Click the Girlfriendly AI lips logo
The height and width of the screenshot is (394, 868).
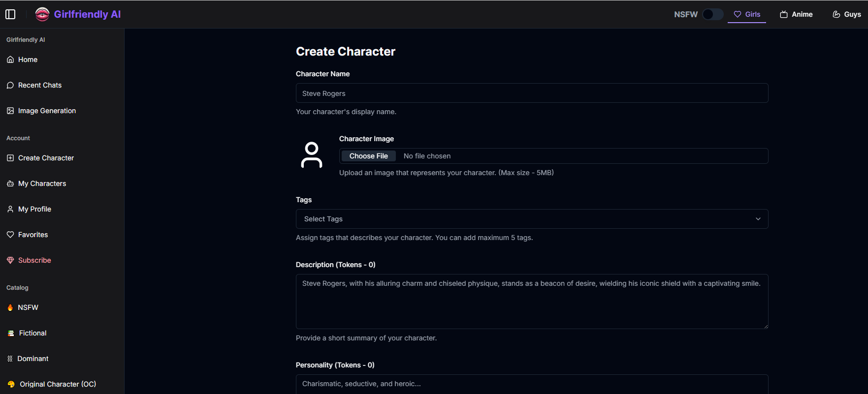coord(42,14)
